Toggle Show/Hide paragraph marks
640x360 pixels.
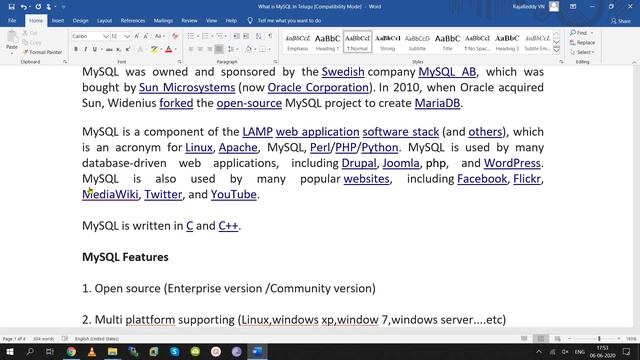pos(270,36)
